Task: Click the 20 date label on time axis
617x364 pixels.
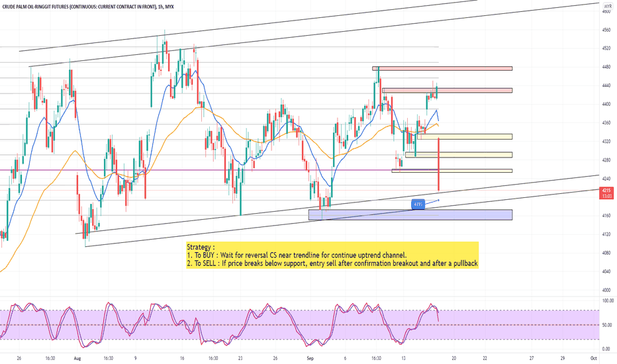Action: click(453, 359)
